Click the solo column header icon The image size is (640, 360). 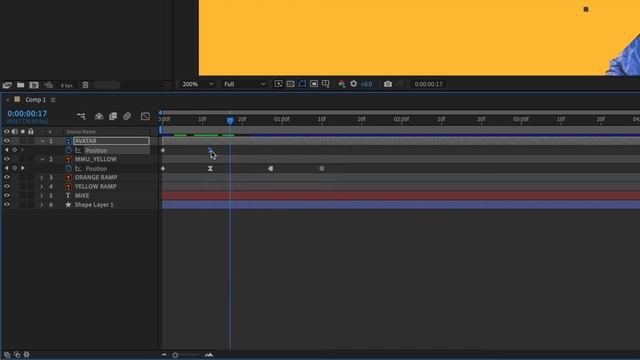pyautogui.click(x=23, y=131)
